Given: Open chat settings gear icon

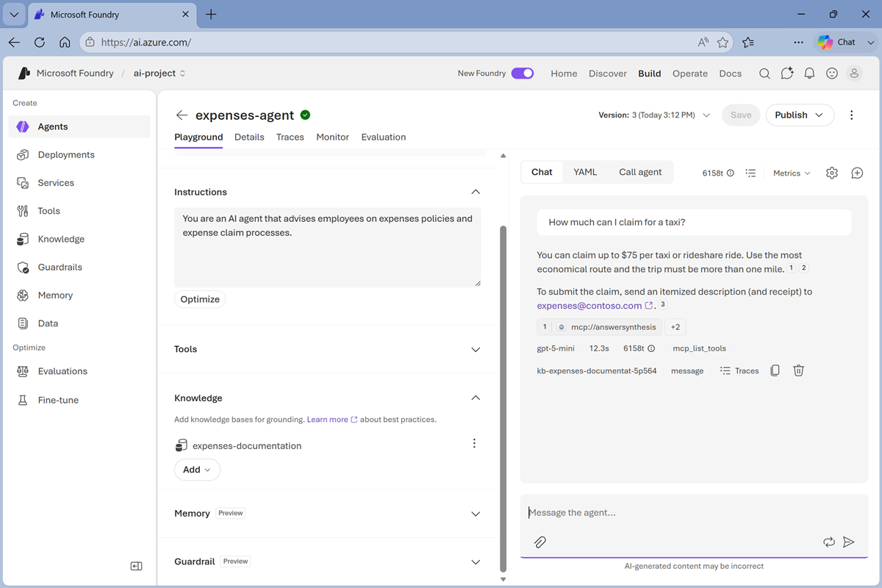Looking at the screenshot, I should 832,173.
